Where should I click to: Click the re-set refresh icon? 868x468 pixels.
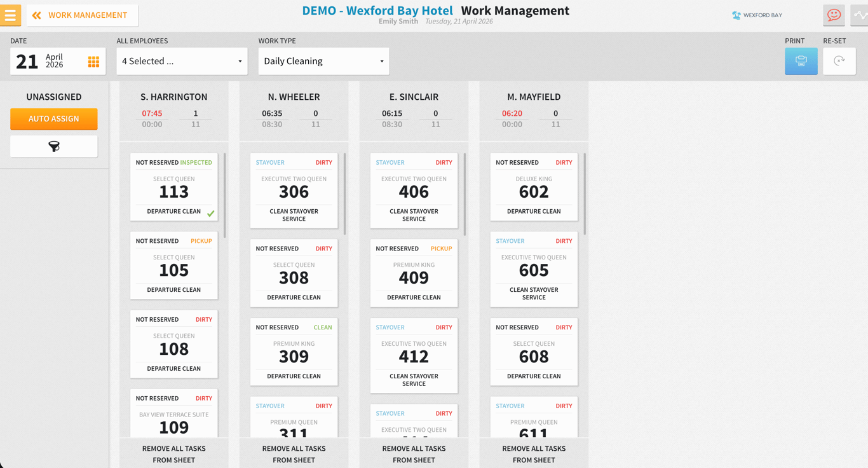839,61
